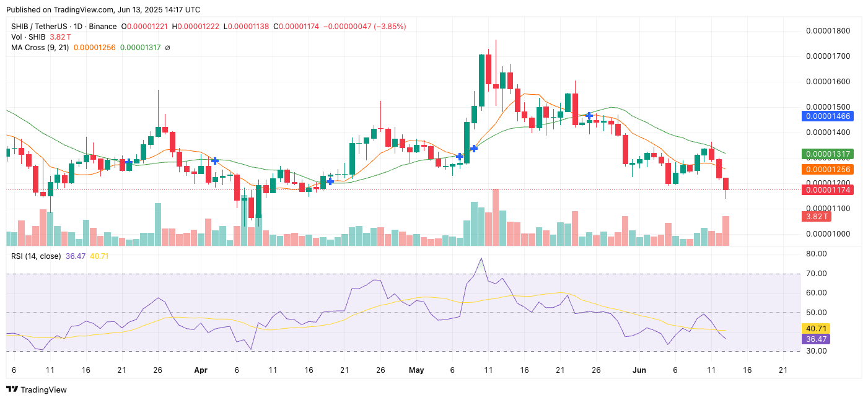Viewport: 868px width, 400px height.
Task: Click the 0.00001800 level on the price scale
Action: point(827,31)
